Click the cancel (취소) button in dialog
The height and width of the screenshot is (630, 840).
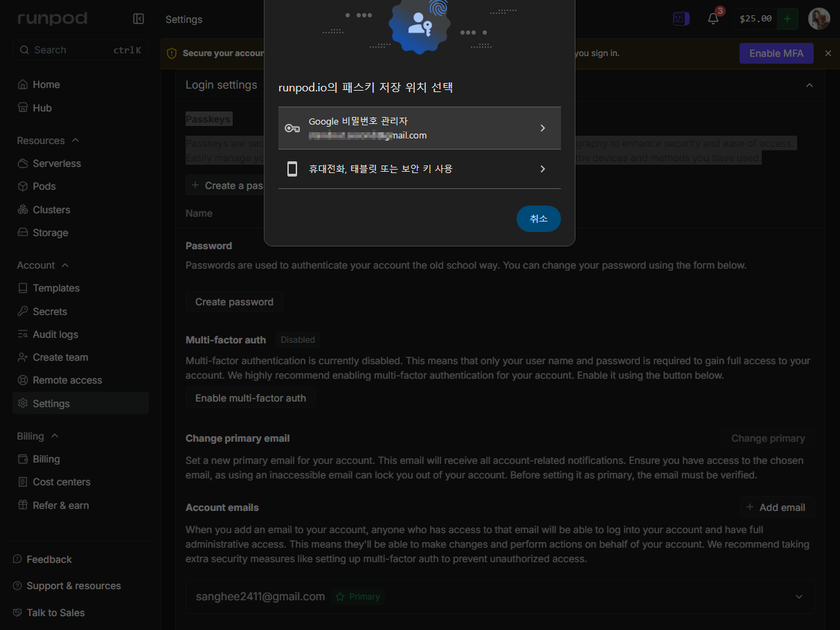coord(539,219)
